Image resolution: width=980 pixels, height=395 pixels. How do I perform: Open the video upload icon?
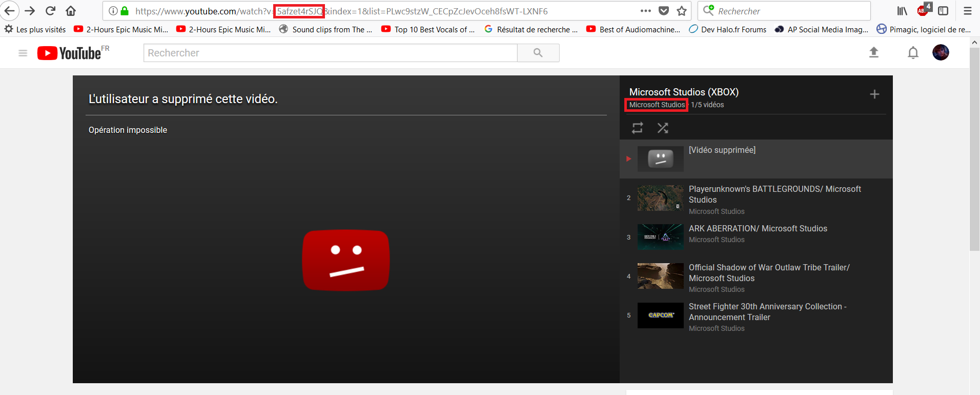click(x=874, y=52)
